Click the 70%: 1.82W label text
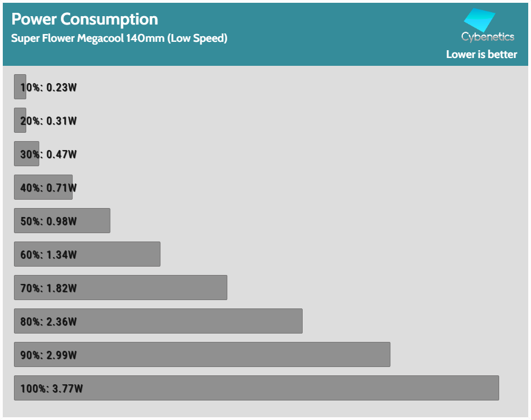The width and height of the screenshot is (531, 420). 49,288
